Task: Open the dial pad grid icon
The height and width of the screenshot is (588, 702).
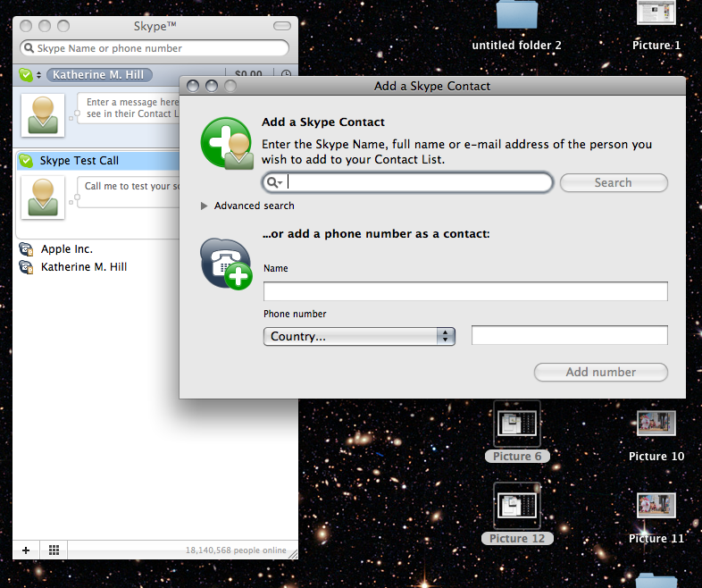Action: (x=54, y=550)
